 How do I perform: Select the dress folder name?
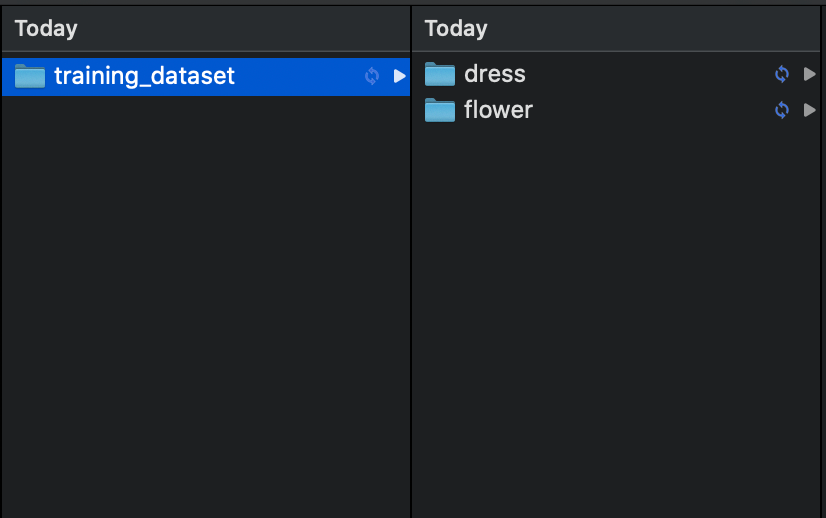coord(495,74)
